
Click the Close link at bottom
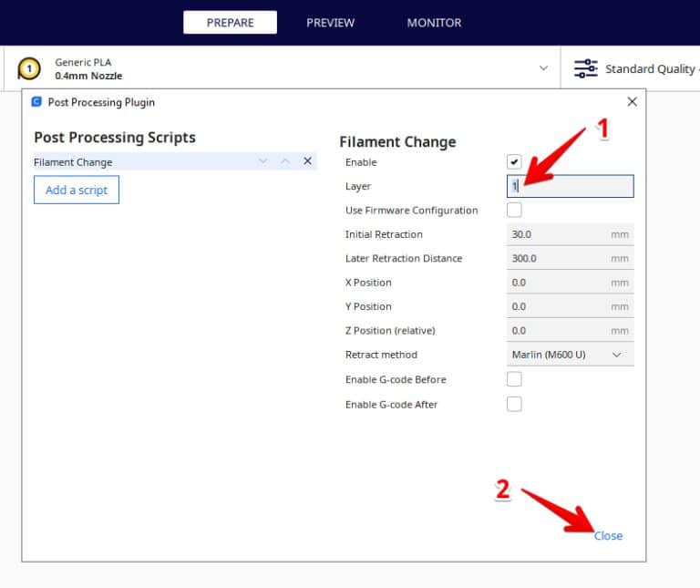coord(608,535)
